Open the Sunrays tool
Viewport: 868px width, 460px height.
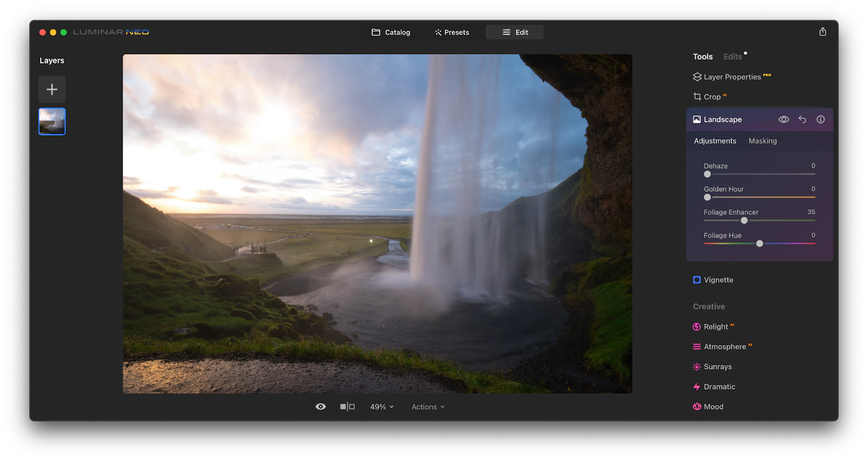pos(717,367)
